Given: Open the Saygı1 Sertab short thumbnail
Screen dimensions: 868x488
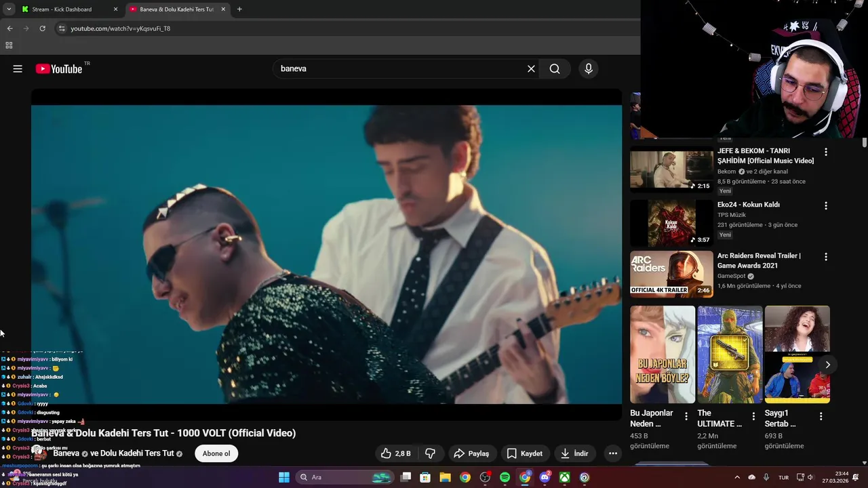Looking at the screenshot, I should [x=797, y=354].
